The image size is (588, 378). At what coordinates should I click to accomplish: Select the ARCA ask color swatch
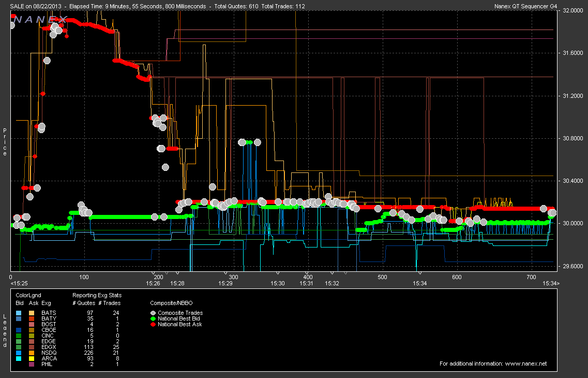click(32, 358)
